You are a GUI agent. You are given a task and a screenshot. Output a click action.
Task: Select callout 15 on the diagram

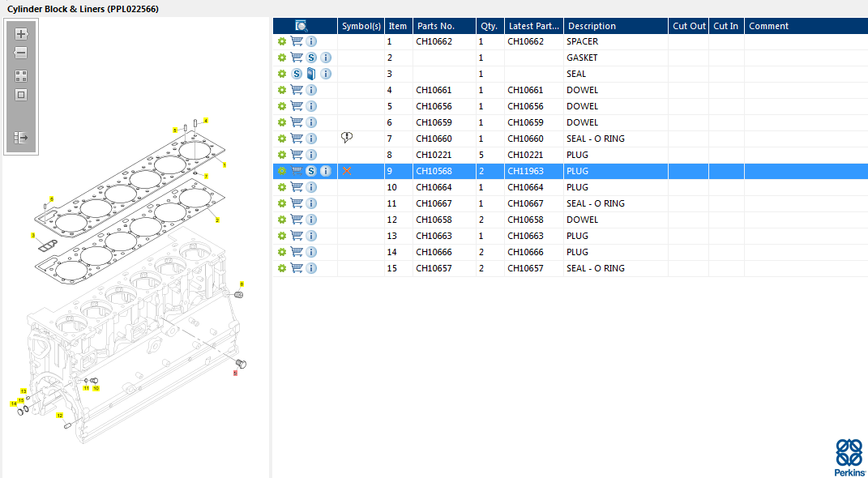click(x=21, y=400)
